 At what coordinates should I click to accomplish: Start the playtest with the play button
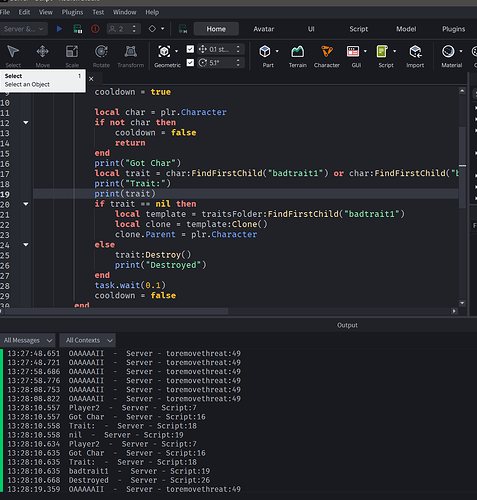pos(59,29)
